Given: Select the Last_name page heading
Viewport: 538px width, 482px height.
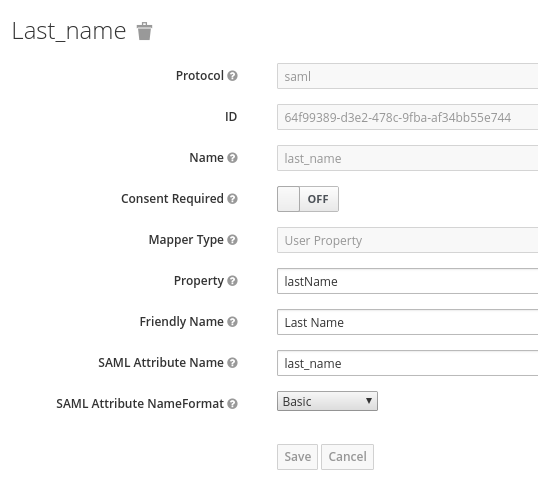Looking at the screenshot, I should coord(69,31).
